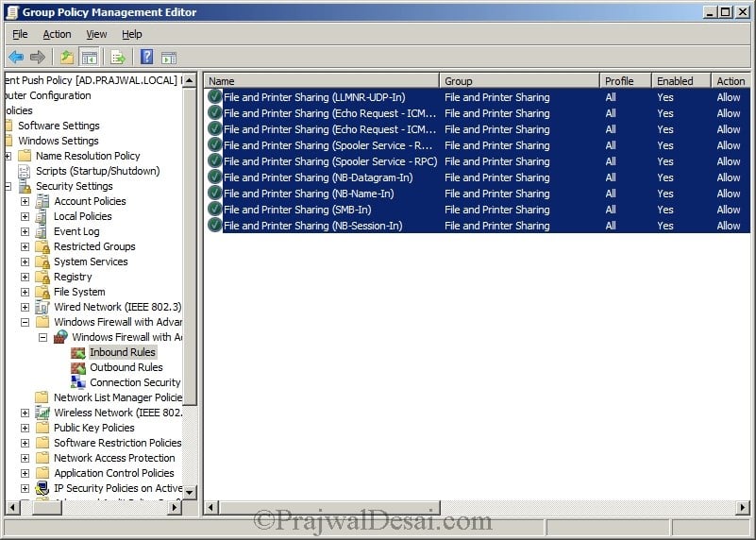Viewport: 756px width, 540px height.
Task: Click the Windows Firewall brick wall icon
Action: pyautogui.click(x=60, y=337)
